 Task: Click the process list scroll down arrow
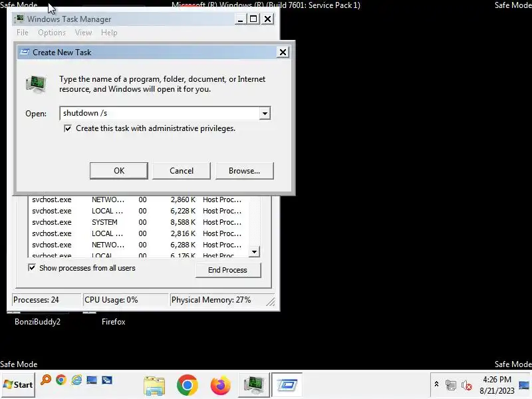click(x=254, y=252)
